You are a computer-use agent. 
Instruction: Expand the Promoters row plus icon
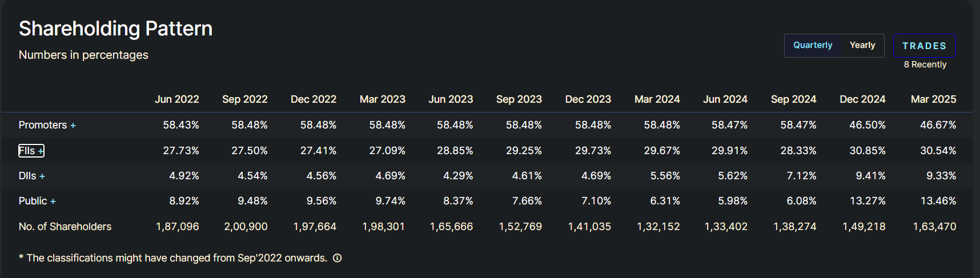(73, 126)
